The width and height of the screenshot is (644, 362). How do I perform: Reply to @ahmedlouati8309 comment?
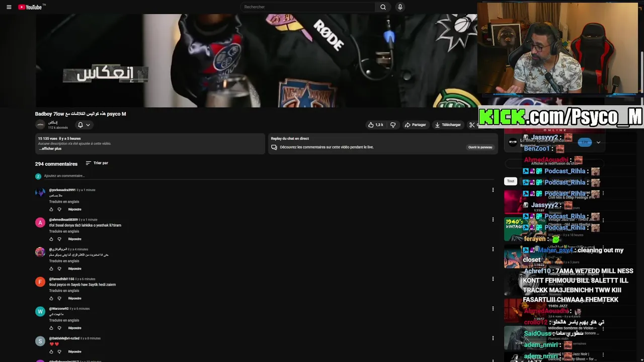74,239
